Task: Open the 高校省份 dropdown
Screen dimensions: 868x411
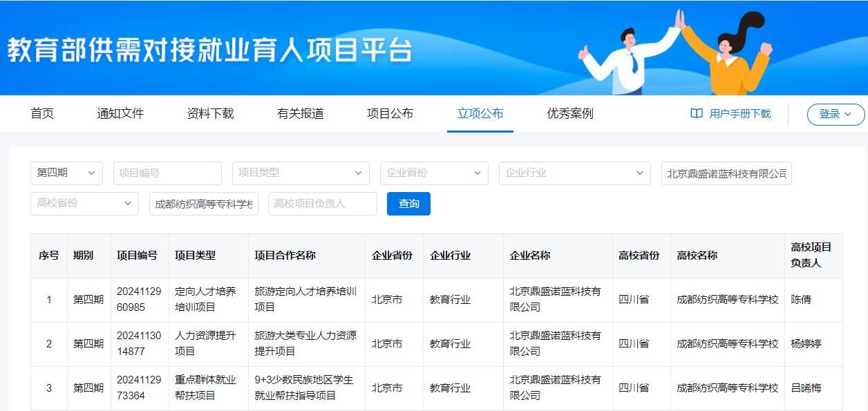Action: (84, 204)
